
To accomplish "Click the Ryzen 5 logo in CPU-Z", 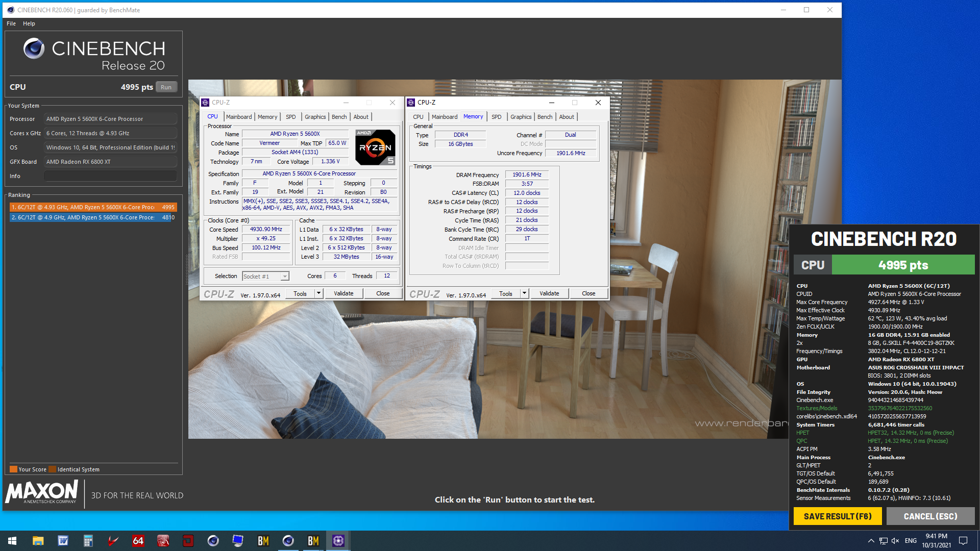I will (375, 147).
